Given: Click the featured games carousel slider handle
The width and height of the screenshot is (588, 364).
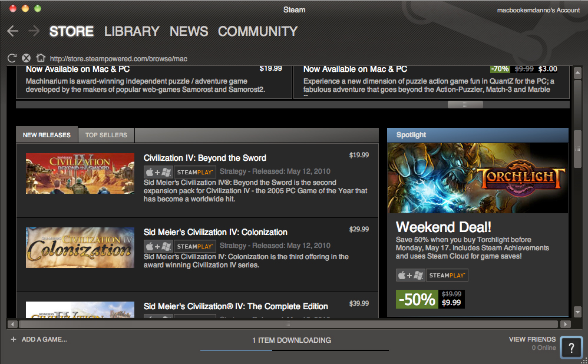Looking at the screenshot, I should coord(465,105).
